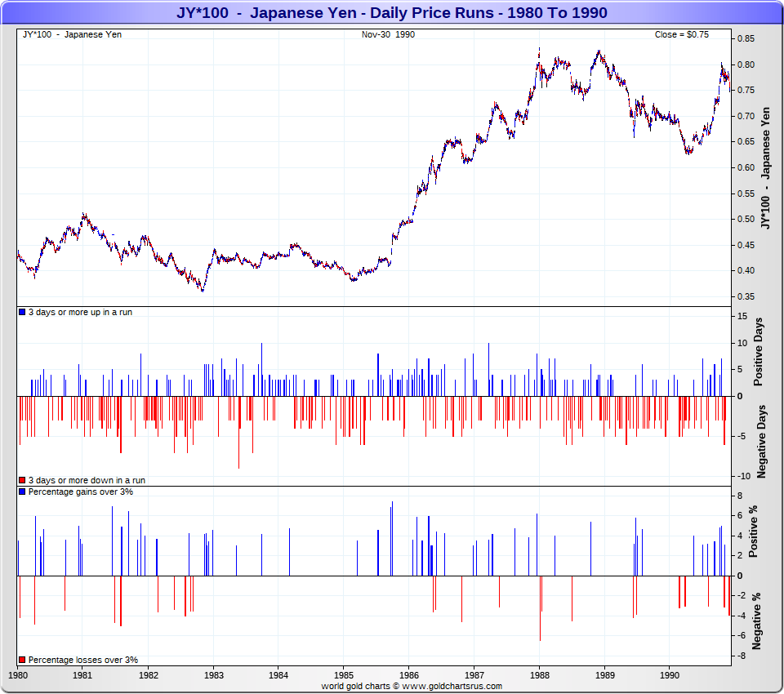784x694 pixels.
Task: Click the 0.45 price axis value
Action: coord(746,245)
